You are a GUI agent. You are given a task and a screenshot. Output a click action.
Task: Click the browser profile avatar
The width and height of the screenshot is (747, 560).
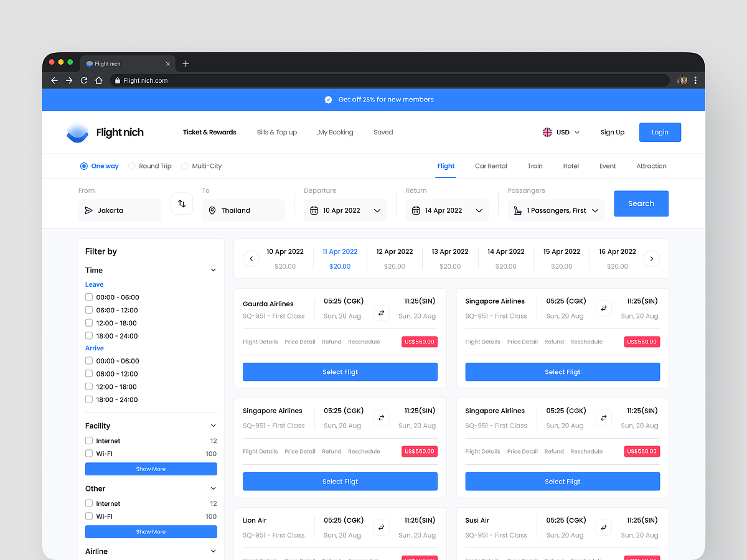(682, 80)
